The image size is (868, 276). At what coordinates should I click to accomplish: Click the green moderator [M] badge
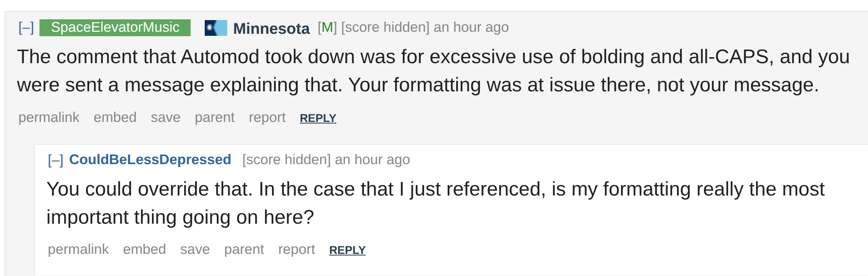click(327, 27)
